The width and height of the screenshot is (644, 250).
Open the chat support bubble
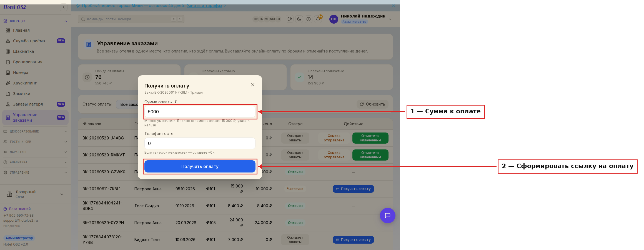tap(388, 216)
